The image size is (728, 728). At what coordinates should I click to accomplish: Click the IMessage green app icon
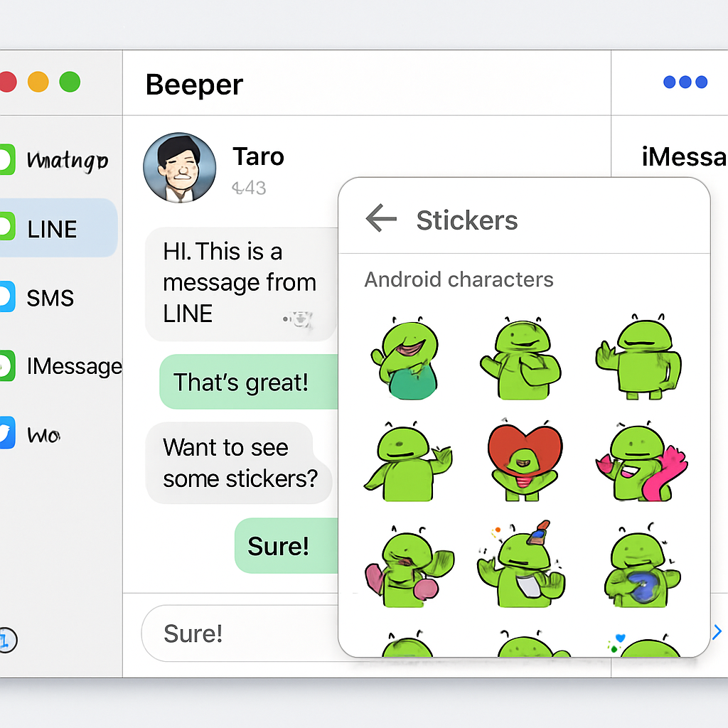tap(7, 366)
